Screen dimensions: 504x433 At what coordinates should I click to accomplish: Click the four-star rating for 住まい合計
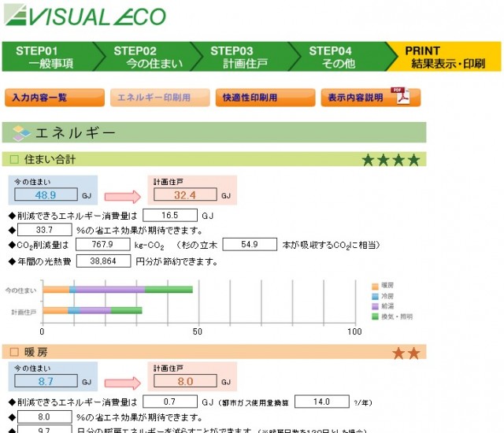[x=391, y=160]
